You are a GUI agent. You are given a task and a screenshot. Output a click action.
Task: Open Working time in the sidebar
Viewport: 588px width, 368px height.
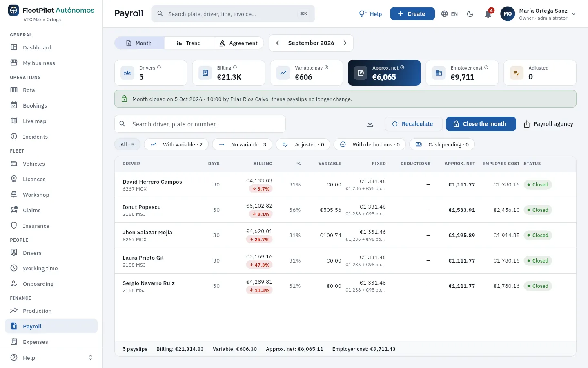pyautogui.click(x=51, y=268)
